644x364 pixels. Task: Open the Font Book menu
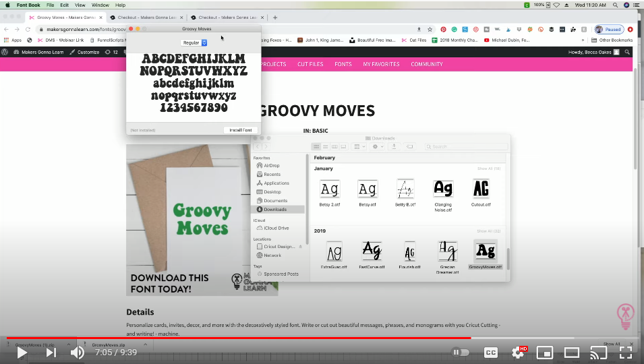coord(28,5)
